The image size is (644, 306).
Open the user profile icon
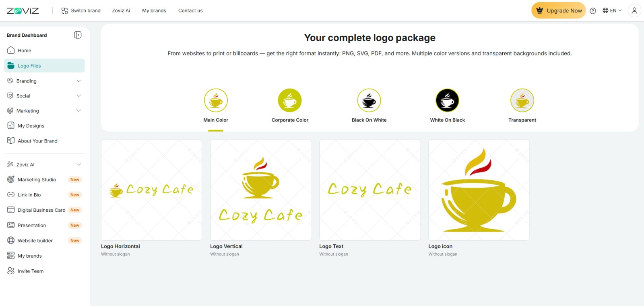[x=634, y=11]
